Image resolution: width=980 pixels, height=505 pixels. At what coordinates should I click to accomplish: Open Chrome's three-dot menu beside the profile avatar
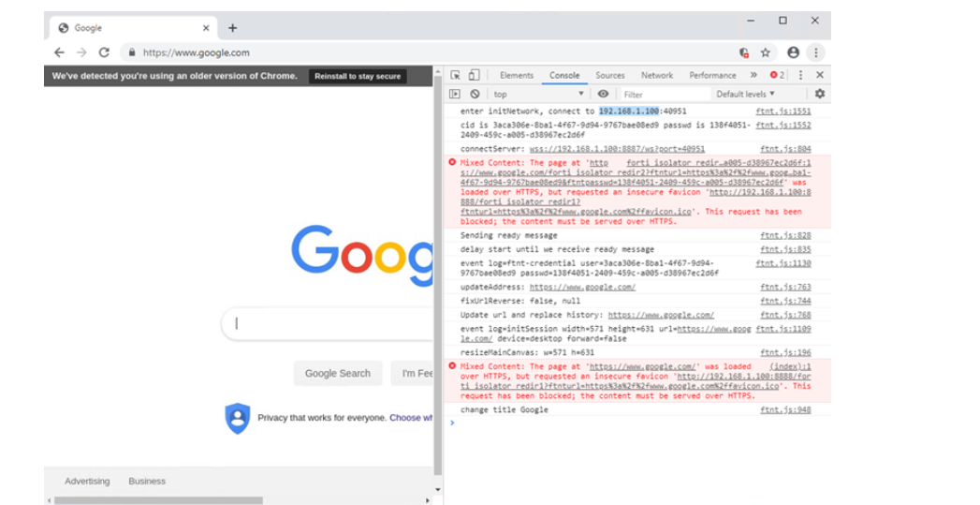click(815, 52)
